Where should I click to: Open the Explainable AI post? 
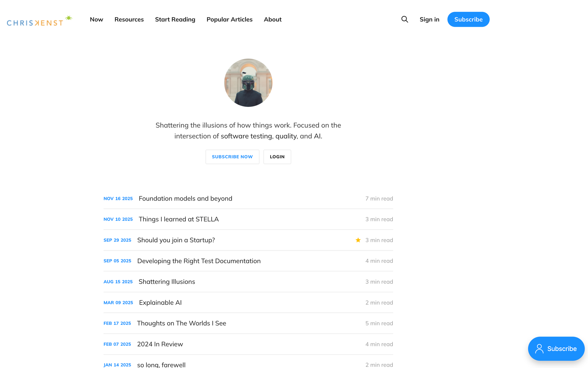click(x=160, y=303)
